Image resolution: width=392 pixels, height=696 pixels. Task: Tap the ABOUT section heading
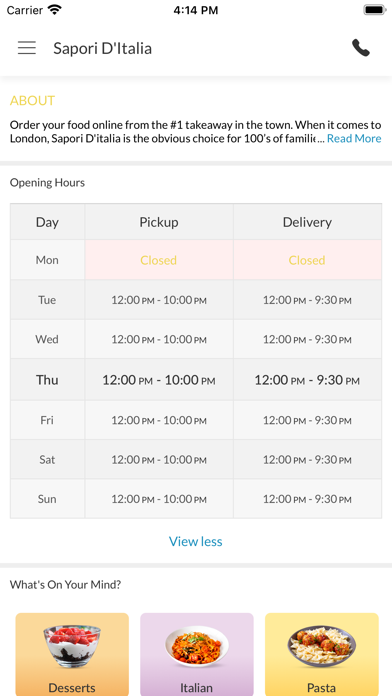pyautogui.click(x=32, y=100)
